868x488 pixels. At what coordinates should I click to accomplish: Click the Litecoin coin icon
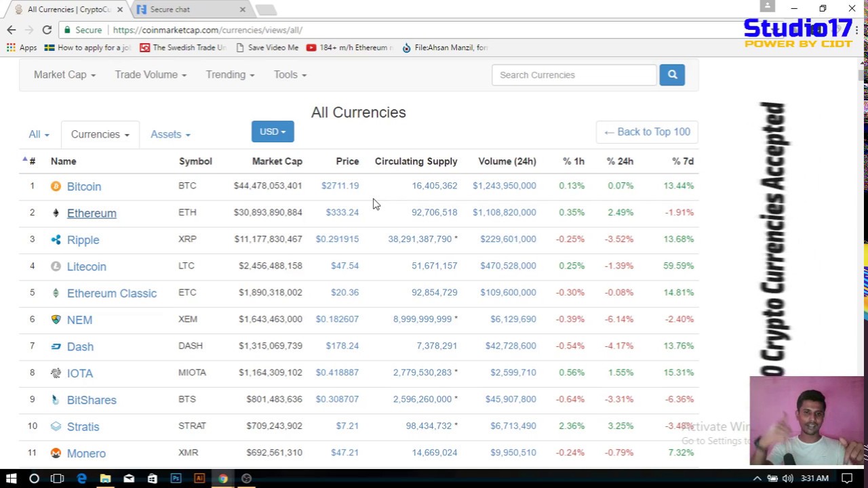coord(56,266)
